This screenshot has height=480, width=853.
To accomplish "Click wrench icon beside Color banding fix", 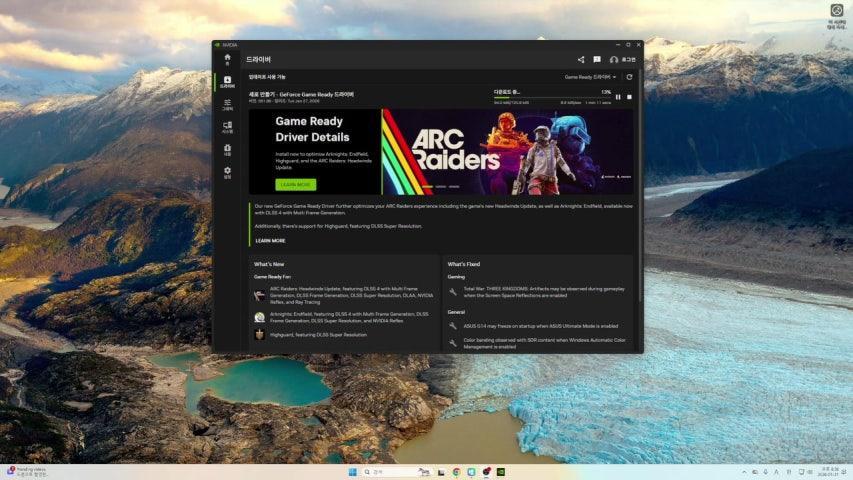I will (x=453, y=343).
